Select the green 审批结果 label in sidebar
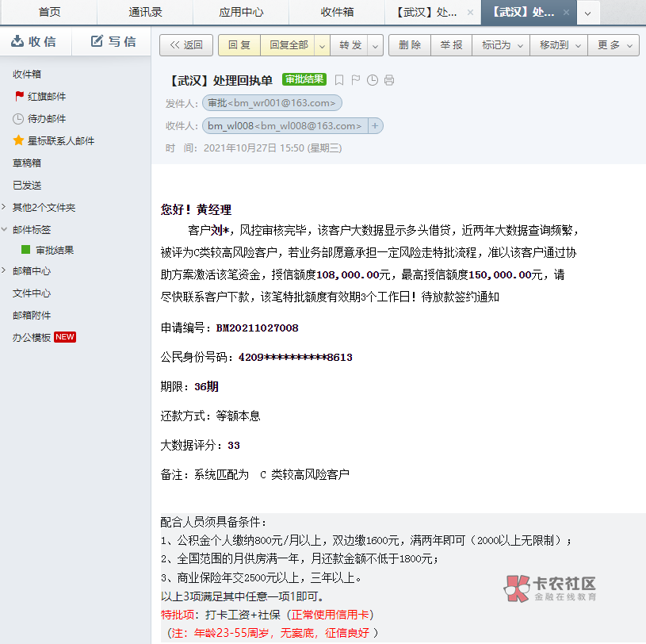 pos(54,250)
